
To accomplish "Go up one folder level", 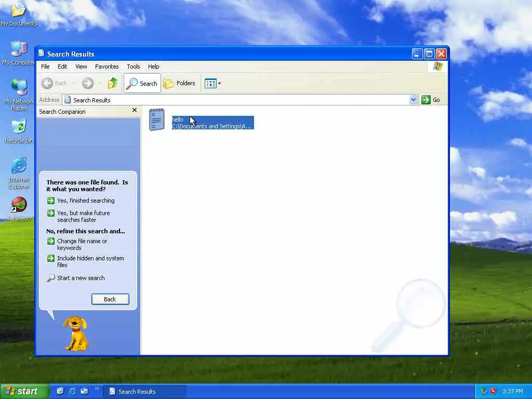I will [113, 83].
